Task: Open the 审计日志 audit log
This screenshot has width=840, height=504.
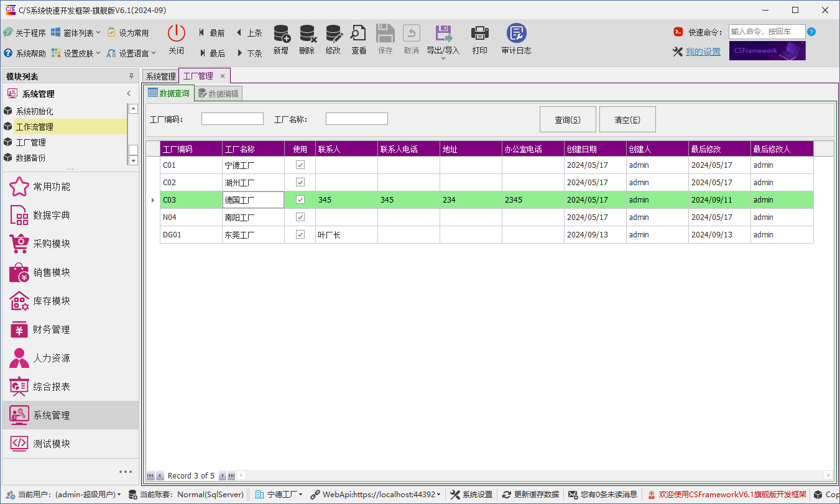Action: 516,40
